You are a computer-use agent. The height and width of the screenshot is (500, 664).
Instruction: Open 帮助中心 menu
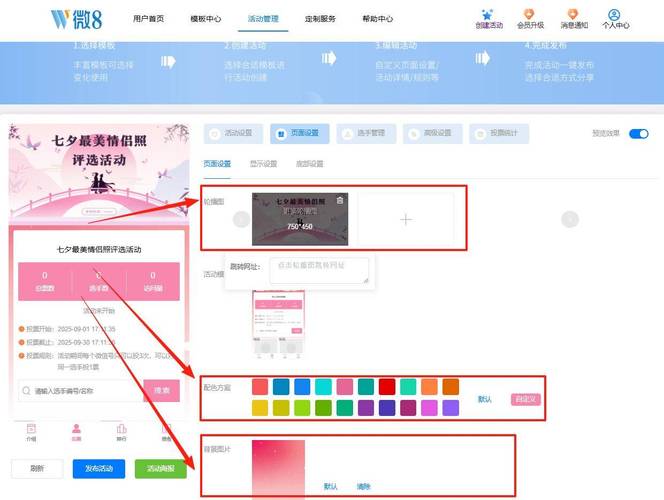click(x=378, y=19)
